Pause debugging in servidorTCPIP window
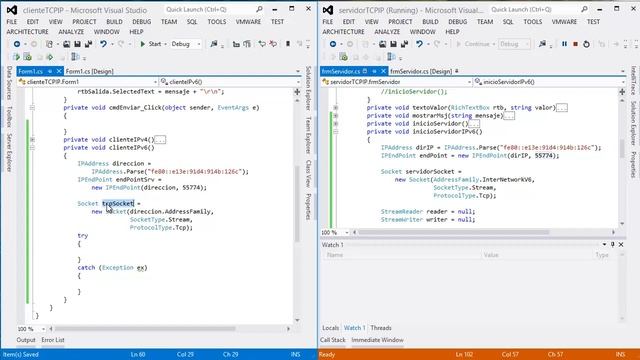The image size is (640, 360). click(x=564, y=44)
